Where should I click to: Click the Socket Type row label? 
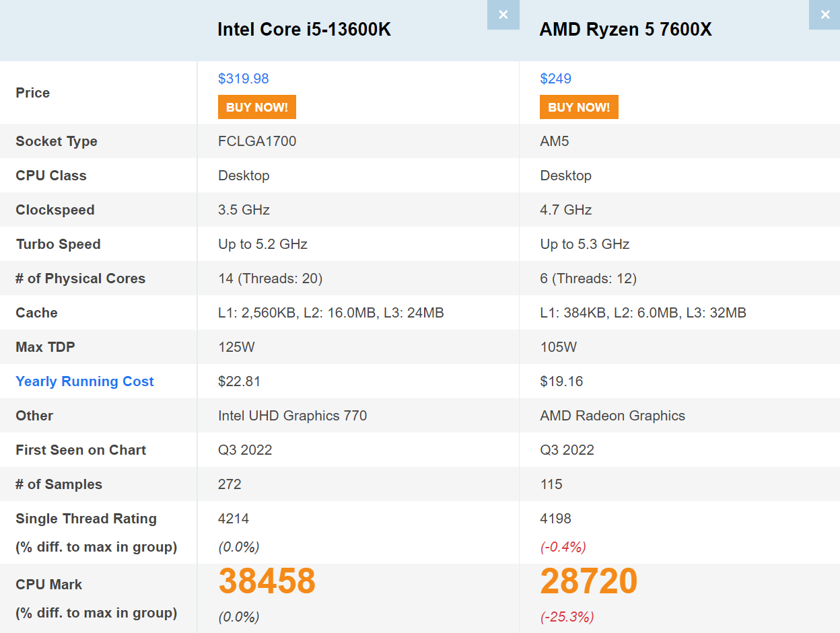click(57, 141)
